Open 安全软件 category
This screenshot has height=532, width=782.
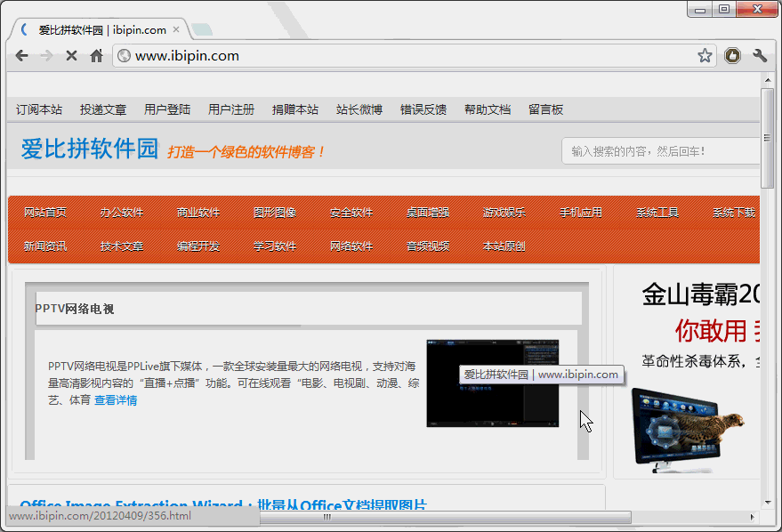pyautogui.click(x=351, y=213)
